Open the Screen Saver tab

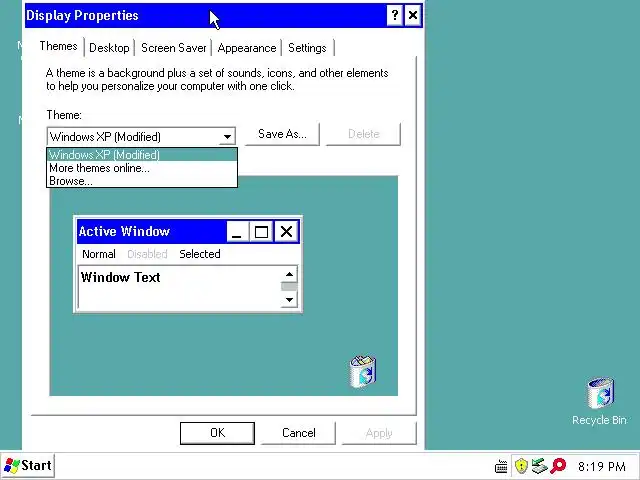[x=173, y=48]
